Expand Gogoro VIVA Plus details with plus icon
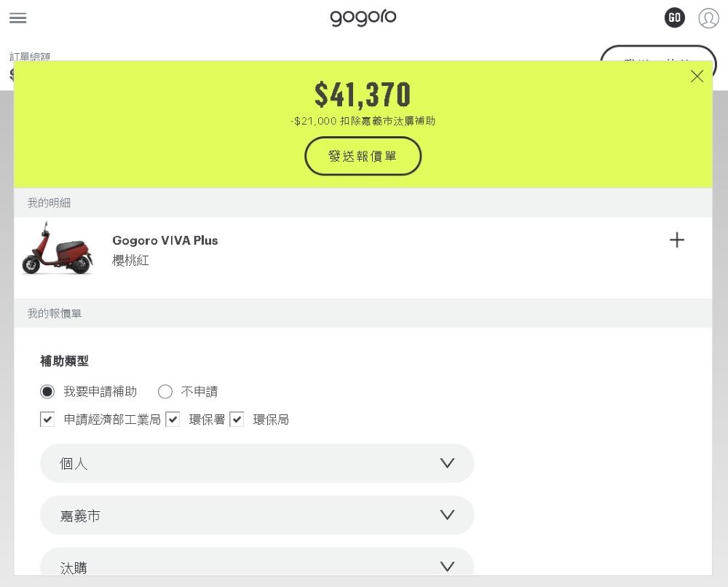The image size is (728, 587). (x=677, y=240)
